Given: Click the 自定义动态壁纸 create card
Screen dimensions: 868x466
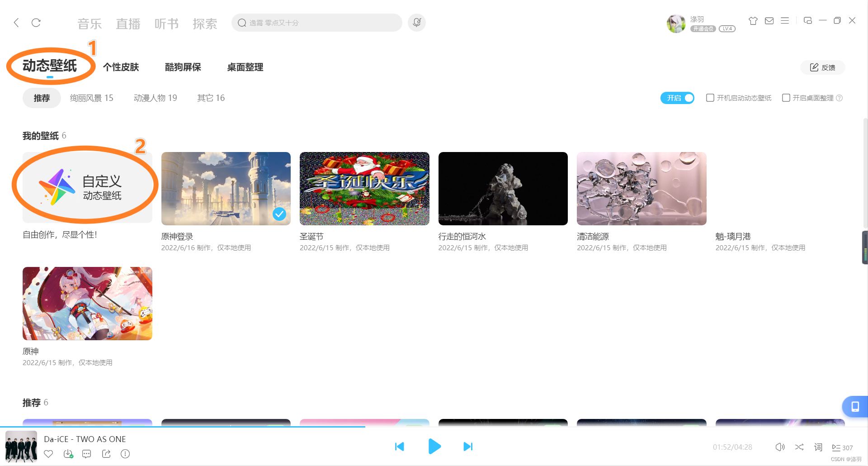Looking at the screenshot, I should coord(87,187).
